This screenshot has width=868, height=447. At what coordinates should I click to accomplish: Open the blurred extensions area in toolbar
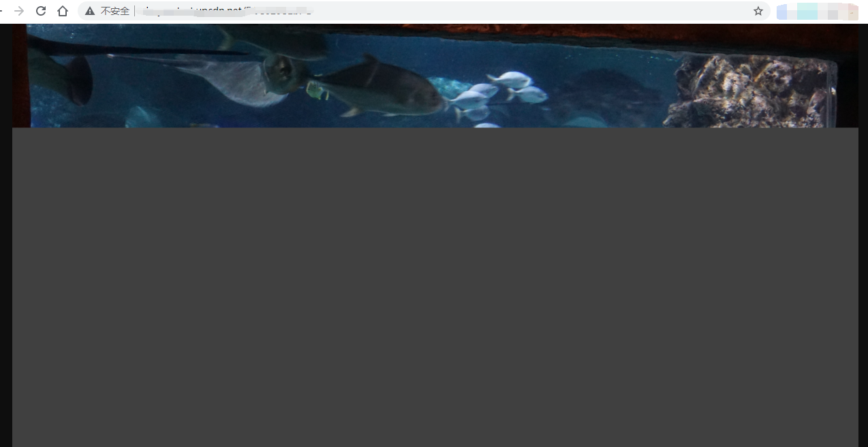pyautogui.click(x=816, y=12)
